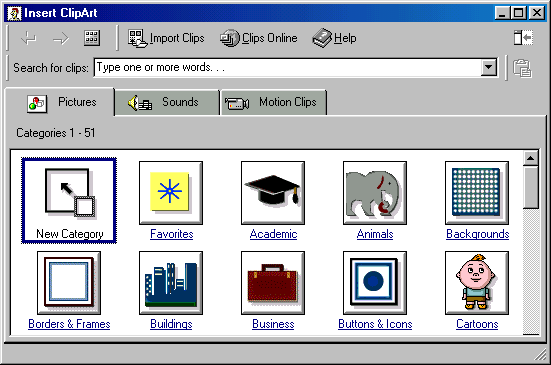Open the Animals link

[375, 234]
